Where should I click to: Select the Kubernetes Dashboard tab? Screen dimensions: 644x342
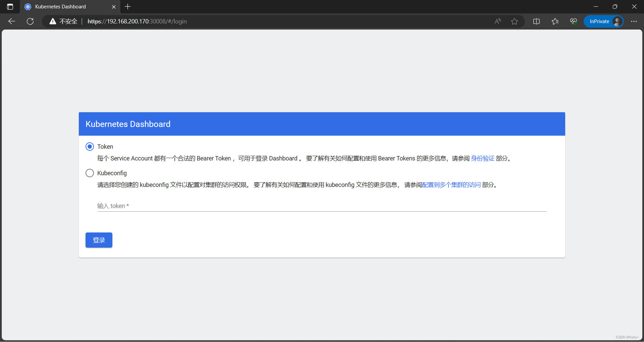70,7
